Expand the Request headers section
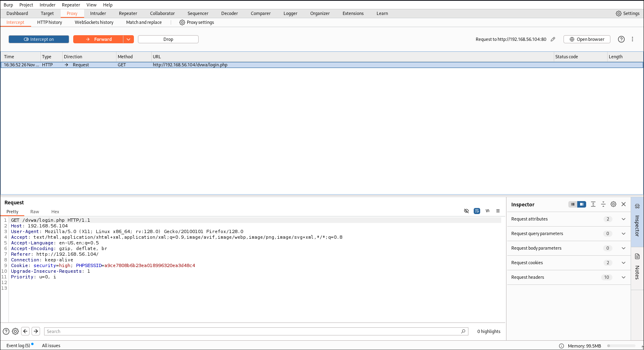The height and width of the screenshot is (350, 644). (x=623, y=277)
